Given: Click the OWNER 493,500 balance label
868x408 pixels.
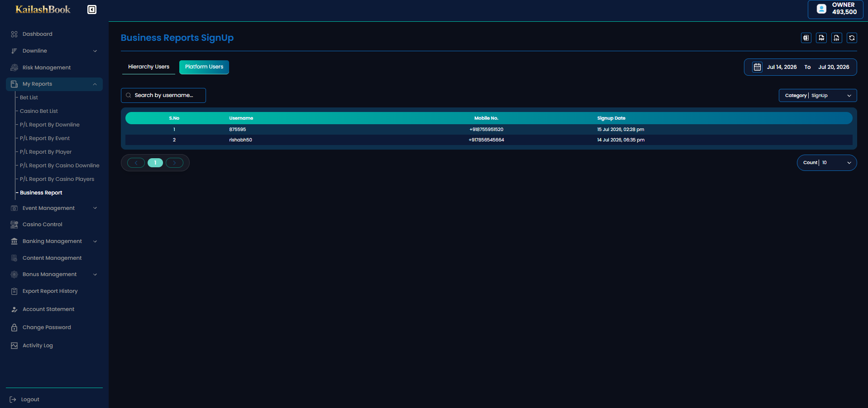Looking at the screenshot, I should (844, 9).
